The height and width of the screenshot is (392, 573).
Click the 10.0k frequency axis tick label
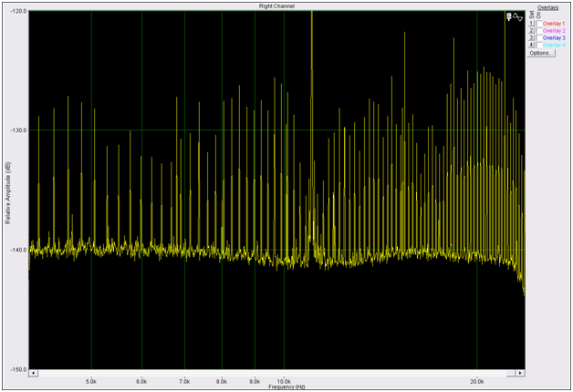[x=284, y=381]
